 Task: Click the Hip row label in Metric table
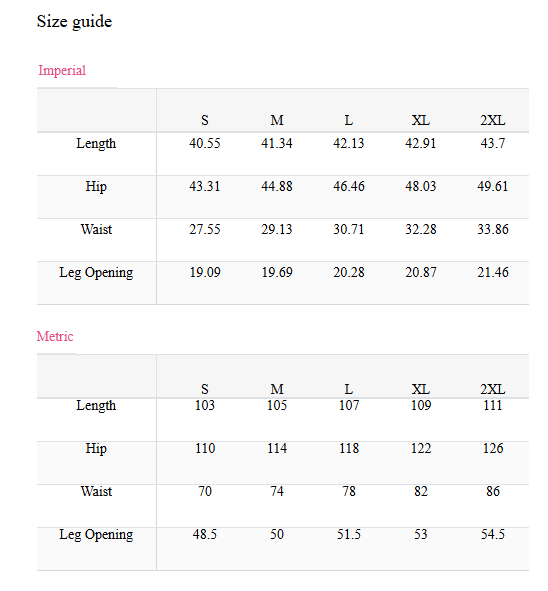tap(96, 449)
